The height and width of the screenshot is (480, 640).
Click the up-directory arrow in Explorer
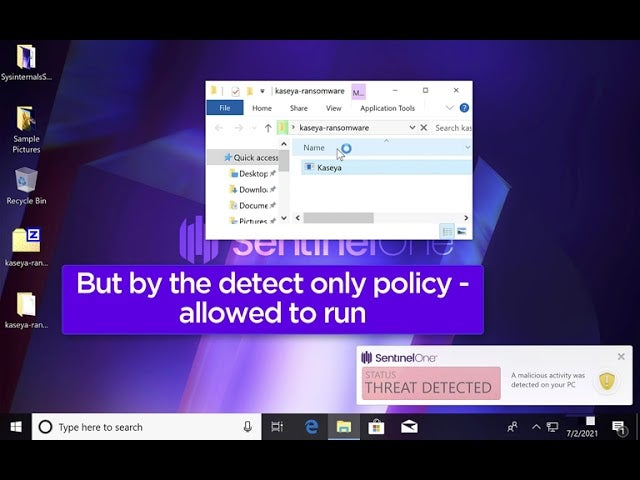268,128
